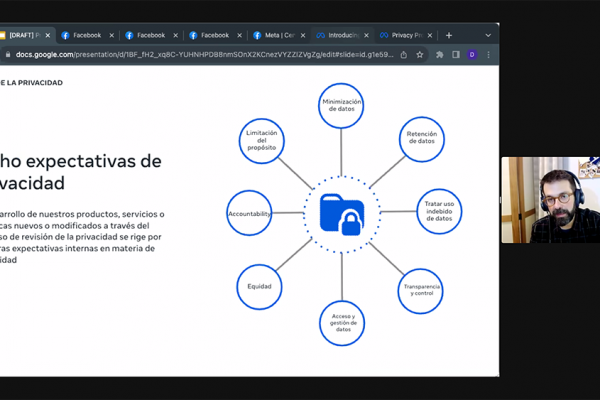The height and width of the screenshot is (400, 600).
Task: Click the docs.google.com address bar
Action: tap(204, 55)
